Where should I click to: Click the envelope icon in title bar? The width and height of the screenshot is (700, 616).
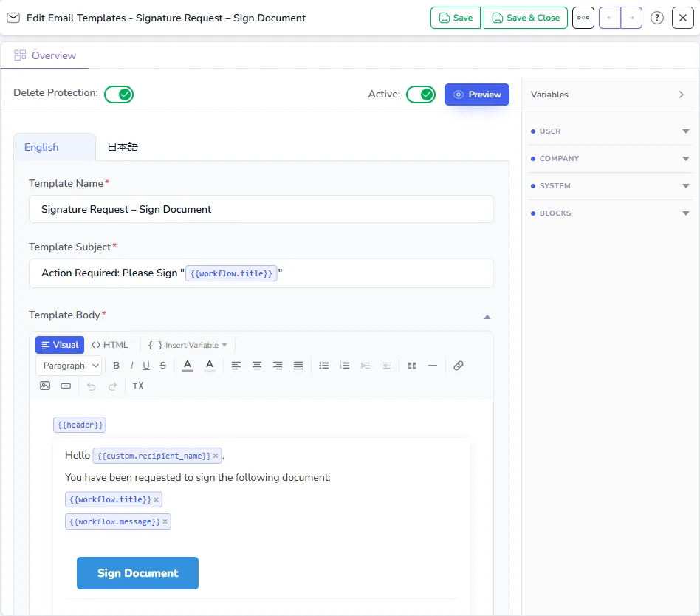13,18
